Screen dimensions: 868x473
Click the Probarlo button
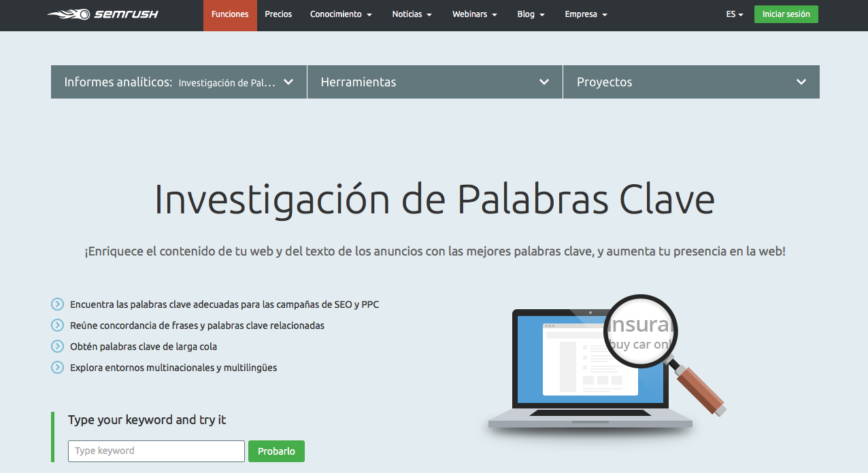click(x=276, y=451)
